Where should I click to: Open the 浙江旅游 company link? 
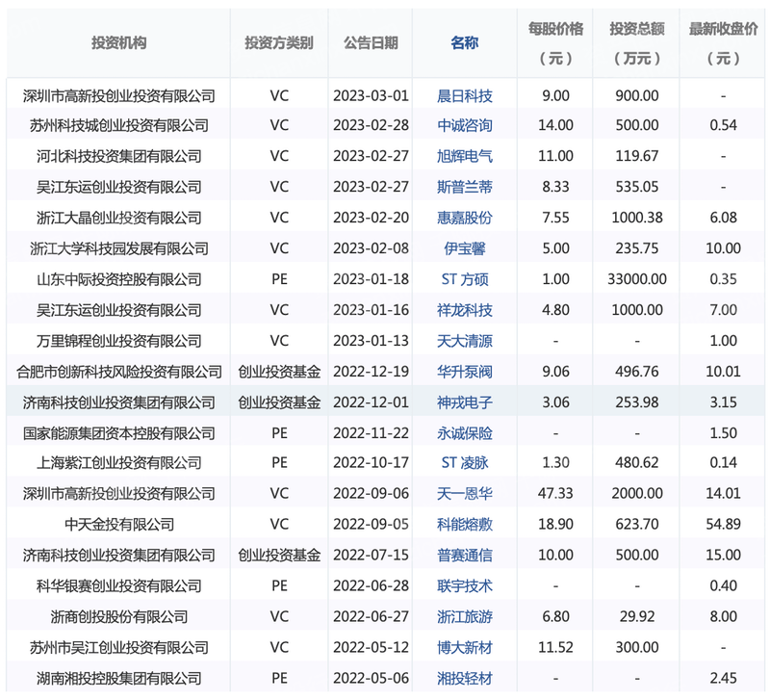[x=465, y=616]
